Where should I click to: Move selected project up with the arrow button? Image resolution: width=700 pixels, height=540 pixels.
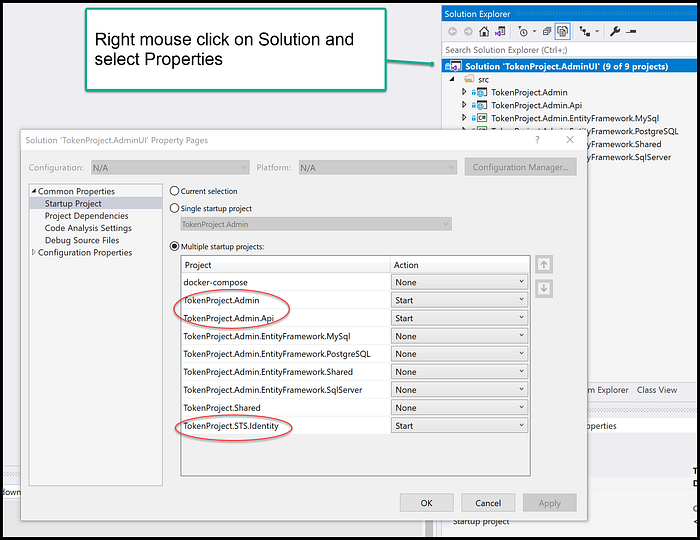pos(544,265)
